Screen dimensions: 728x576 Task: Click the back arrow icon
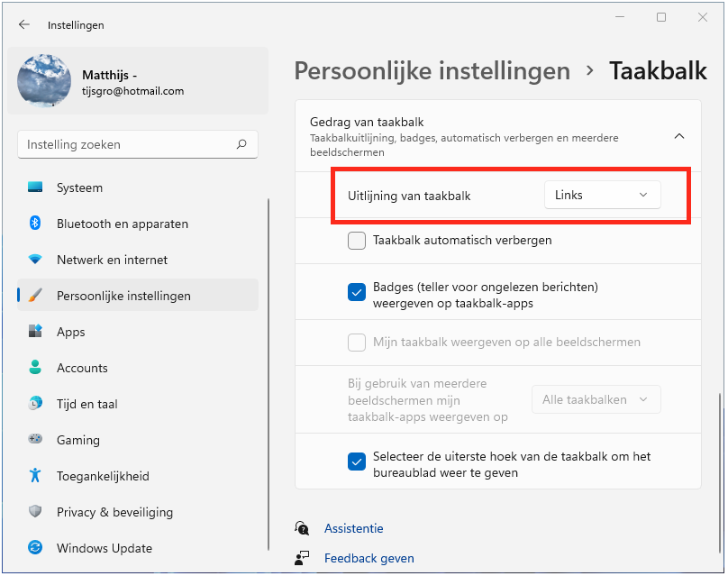point(24,25)
